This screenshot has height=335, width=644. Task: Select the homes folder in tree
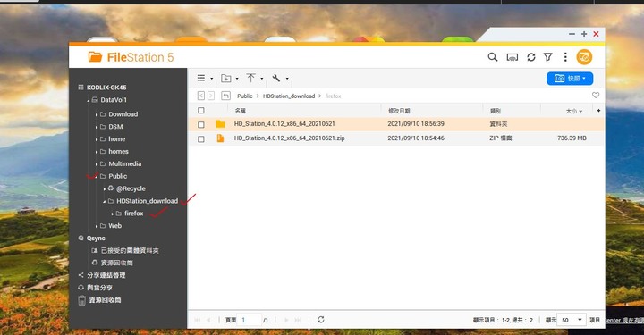point(118,151)
